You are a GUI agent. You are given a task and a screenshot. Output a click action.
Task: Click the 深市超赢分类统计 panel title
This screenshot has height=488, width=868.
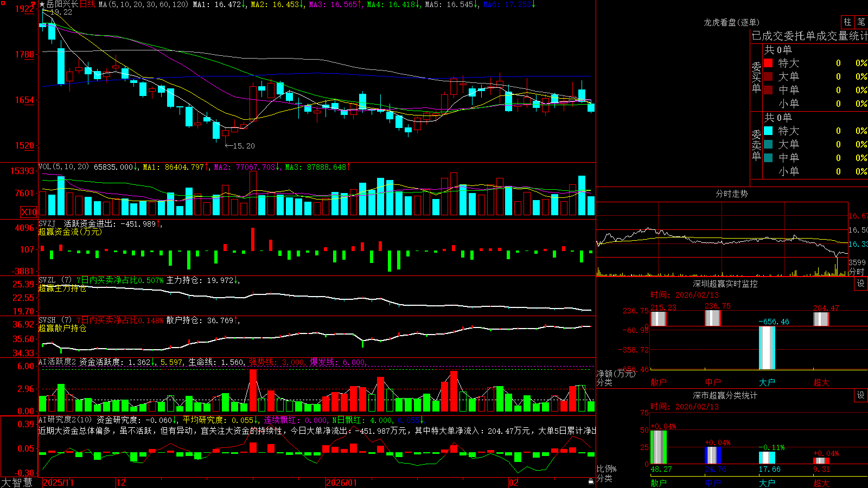coord(725,395)
